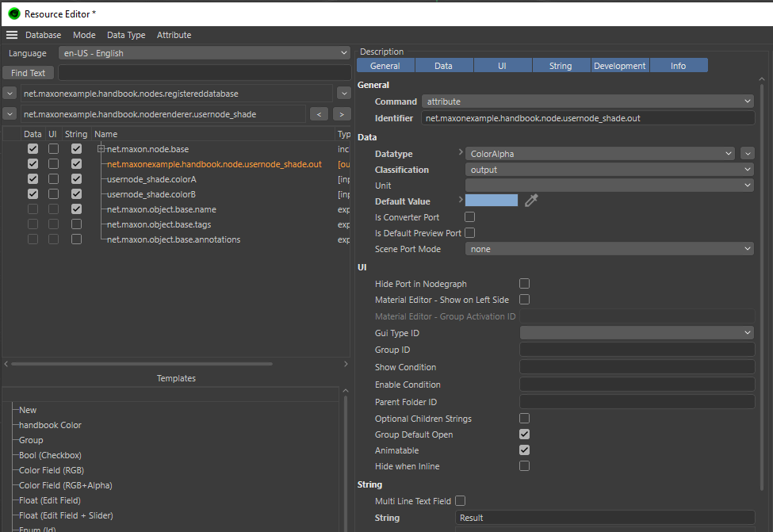
Task: Uncheck the Animatable checkbox
Action: click(524, 450)
